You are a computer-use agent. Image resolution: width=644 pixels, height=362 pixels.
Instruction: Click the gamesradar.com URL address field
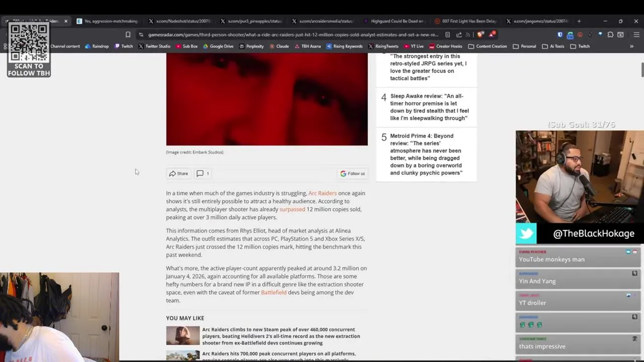(x=293, y=35)
